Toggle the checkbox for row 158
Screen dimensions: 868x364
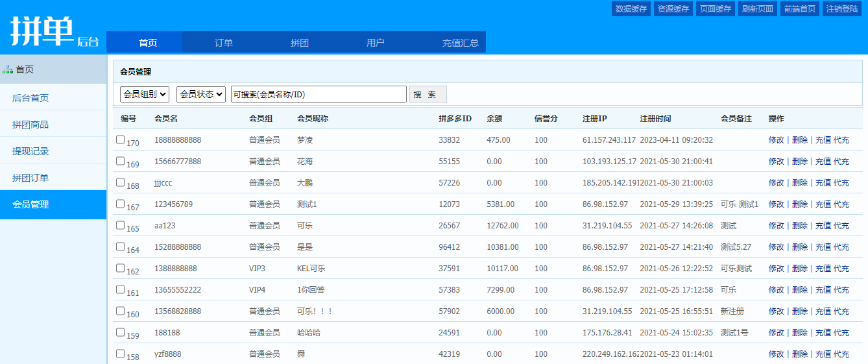(x=120, y=354)
